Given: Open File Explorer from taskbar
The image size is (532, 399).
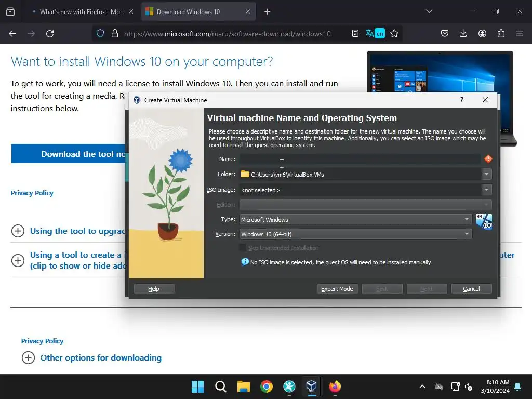Looking at the screenshot, I should [x=244, y=387].
